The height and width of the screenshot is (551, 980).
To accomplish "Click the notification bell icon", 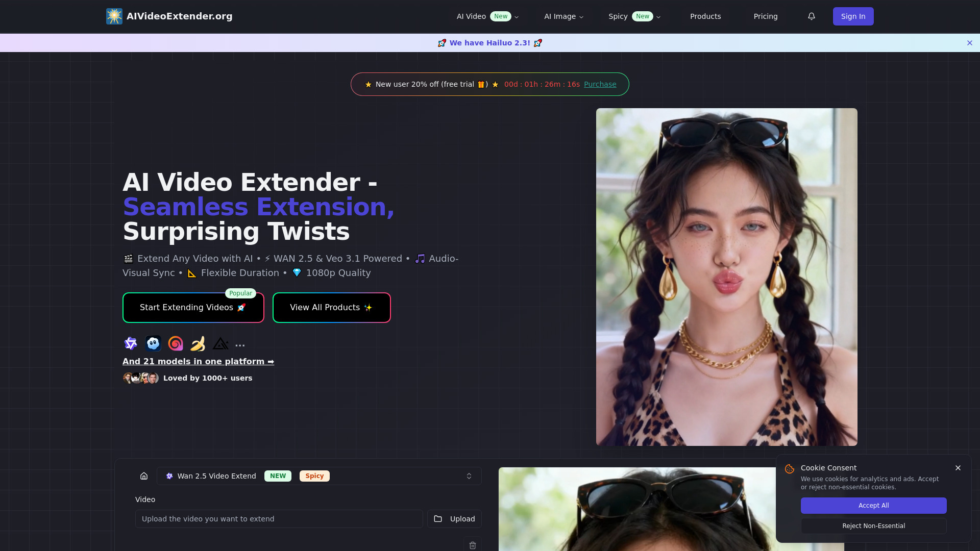I will [812, 16].
